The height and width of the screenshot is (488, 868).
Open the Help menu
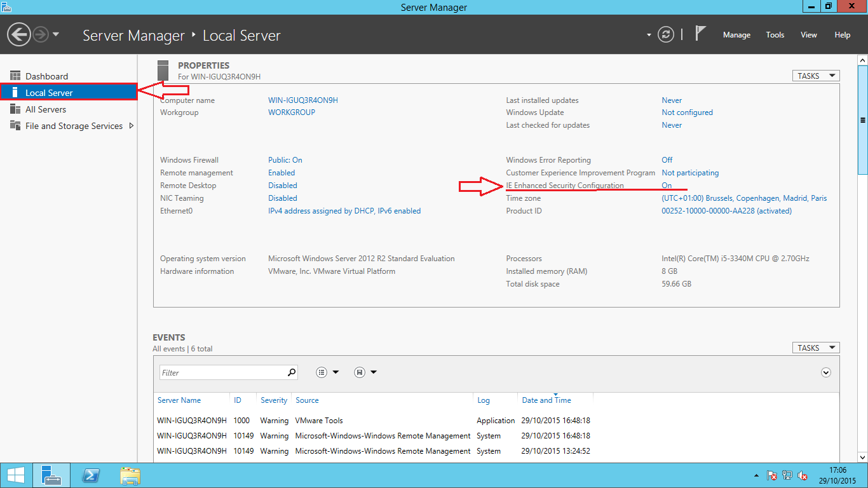pos(842,35)
